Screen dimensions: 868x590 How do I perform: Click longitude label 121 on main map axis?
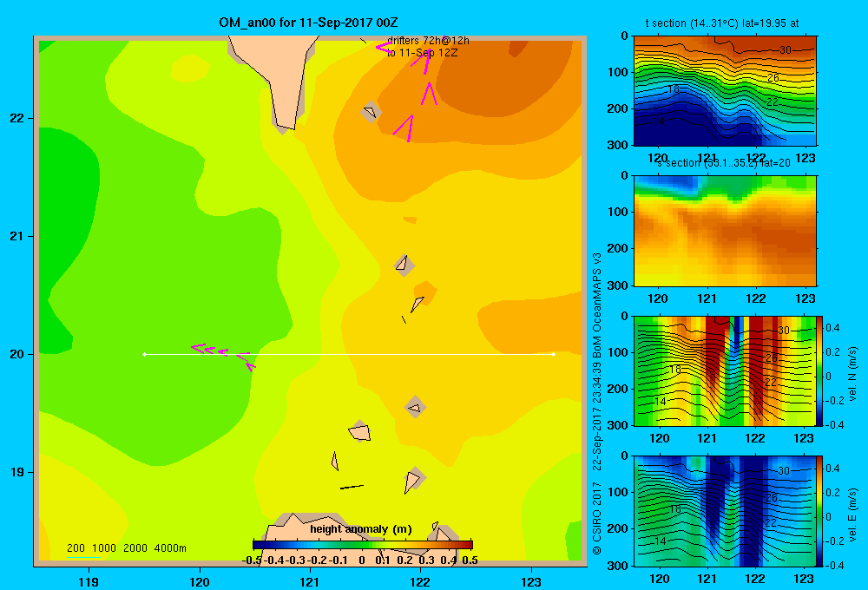coord(310,581)
